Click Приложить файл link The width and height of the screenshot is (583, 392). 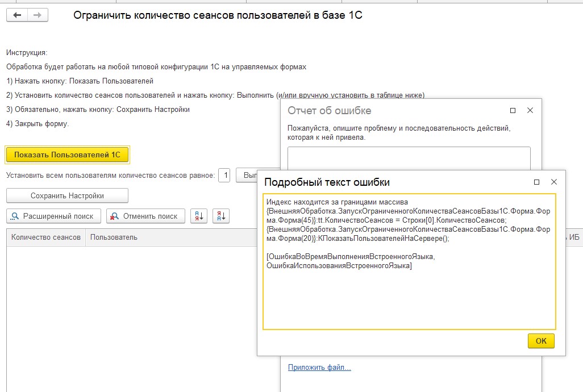pos(319,367)
